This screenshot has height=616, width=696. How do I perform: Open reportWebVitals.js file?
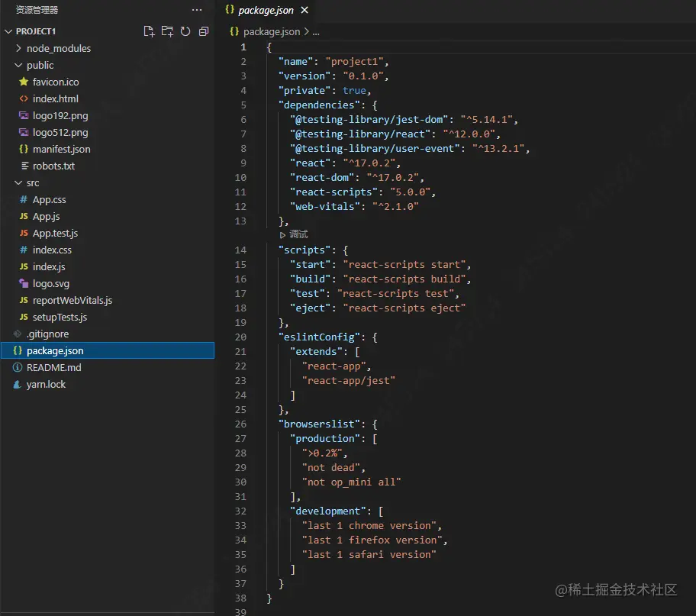tap(72, 300)
